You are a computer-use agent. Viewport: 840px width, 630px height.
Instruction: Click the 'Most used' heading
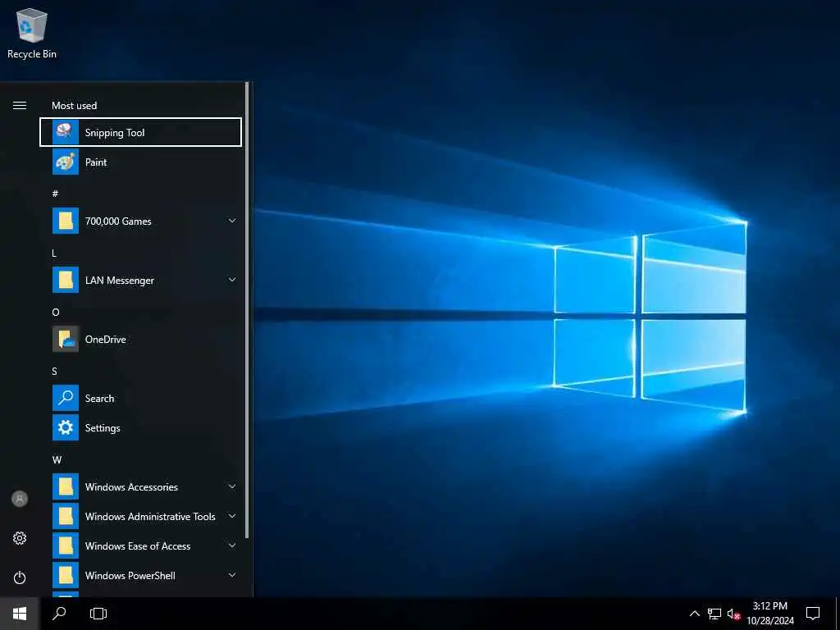75,106
